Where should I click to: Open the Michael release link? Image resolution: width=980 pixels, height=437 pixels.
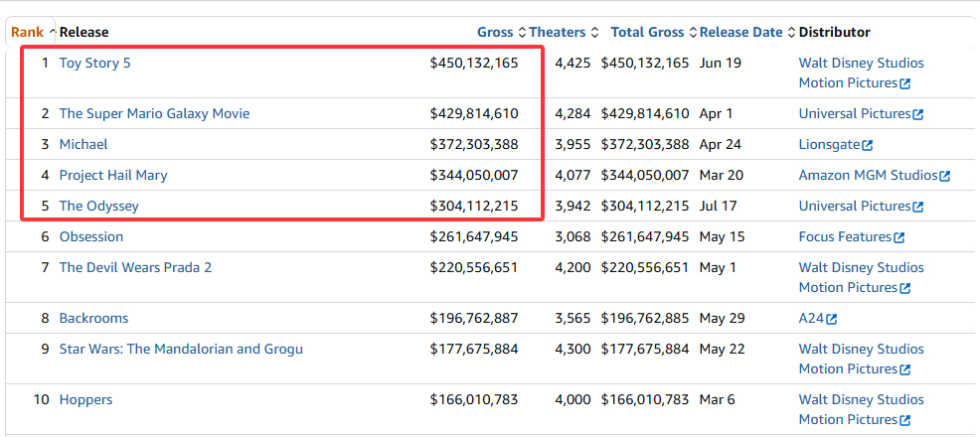coord(83,144)
